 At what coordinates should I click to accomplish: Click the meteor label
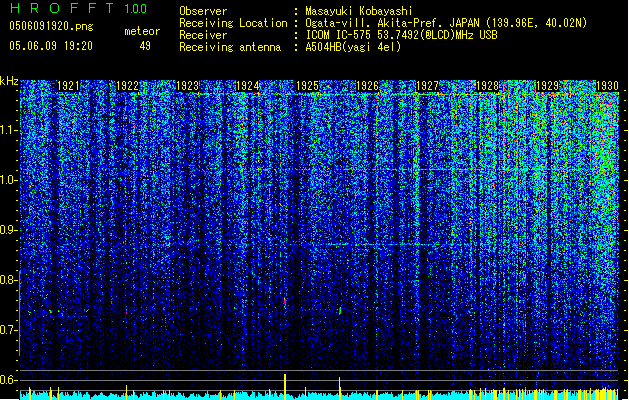coord(142,31)
